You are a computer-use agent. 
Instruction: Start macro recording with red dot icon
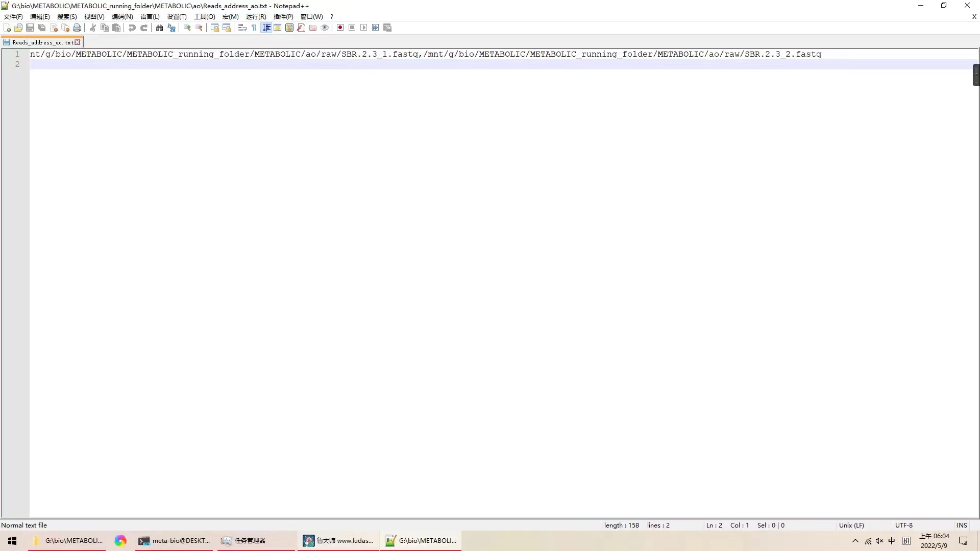[x=340, y=28]
